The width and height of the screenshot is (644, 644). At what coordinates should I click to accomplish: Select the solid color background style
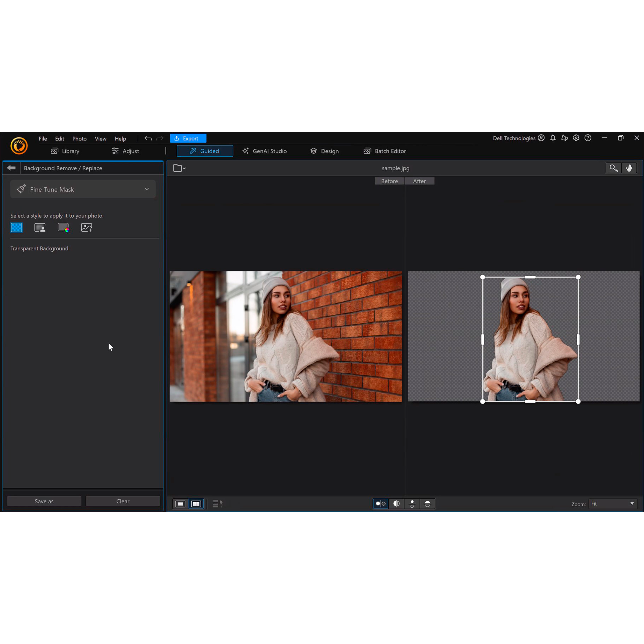(x=63, y=227)
